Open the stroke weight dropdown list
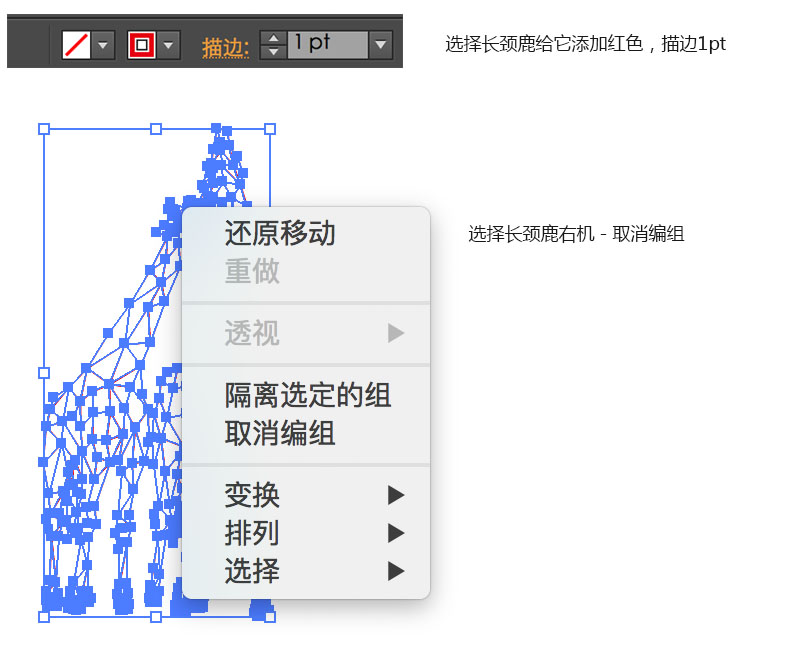 click(x=381, y=45)
